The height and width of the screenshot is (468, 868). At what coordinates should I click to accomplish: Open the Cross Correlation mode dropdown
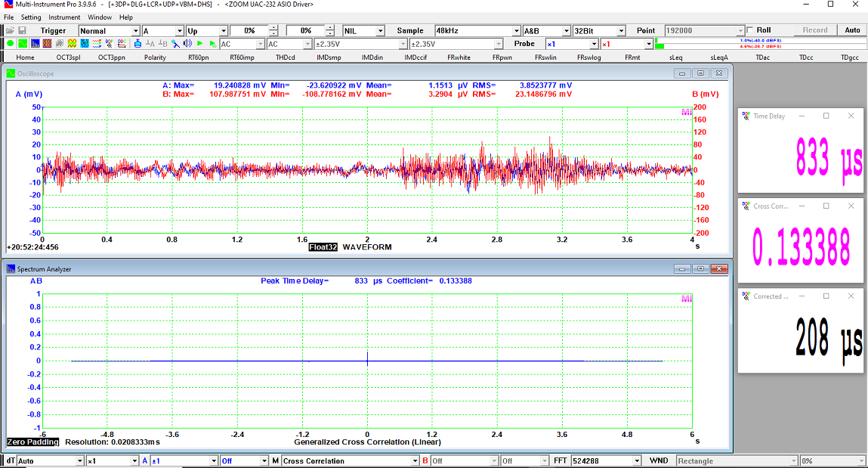[x=415, y=460]
